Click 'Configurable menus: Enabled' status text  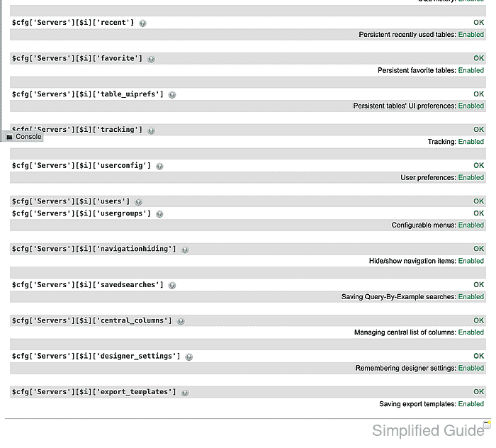click(x=437, y=225)
